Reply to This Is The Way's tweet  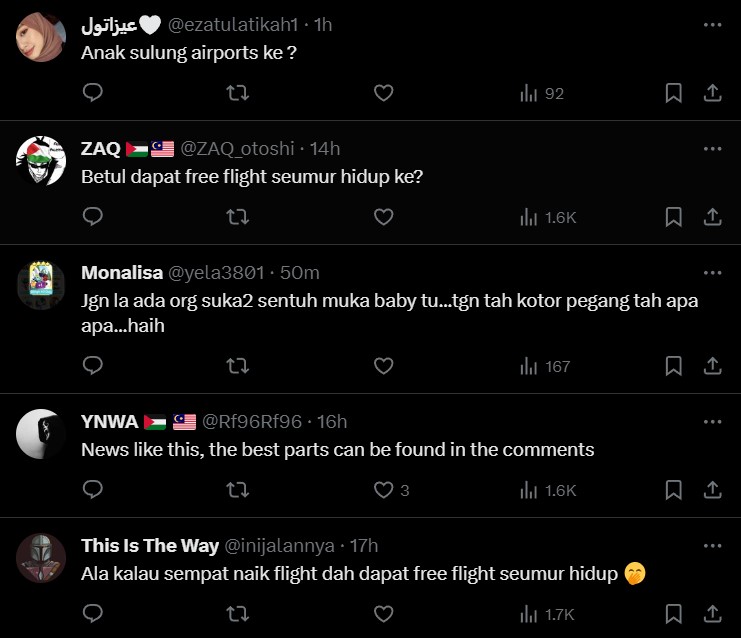pyautogui.click(x=93, y=613)
